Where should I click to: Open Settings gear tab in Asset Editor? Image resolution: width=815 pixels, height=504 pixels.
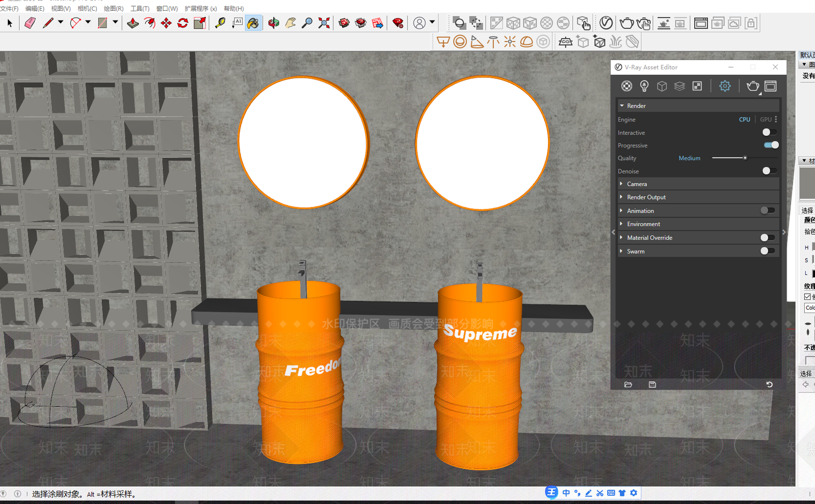click(x=725, y=86)
